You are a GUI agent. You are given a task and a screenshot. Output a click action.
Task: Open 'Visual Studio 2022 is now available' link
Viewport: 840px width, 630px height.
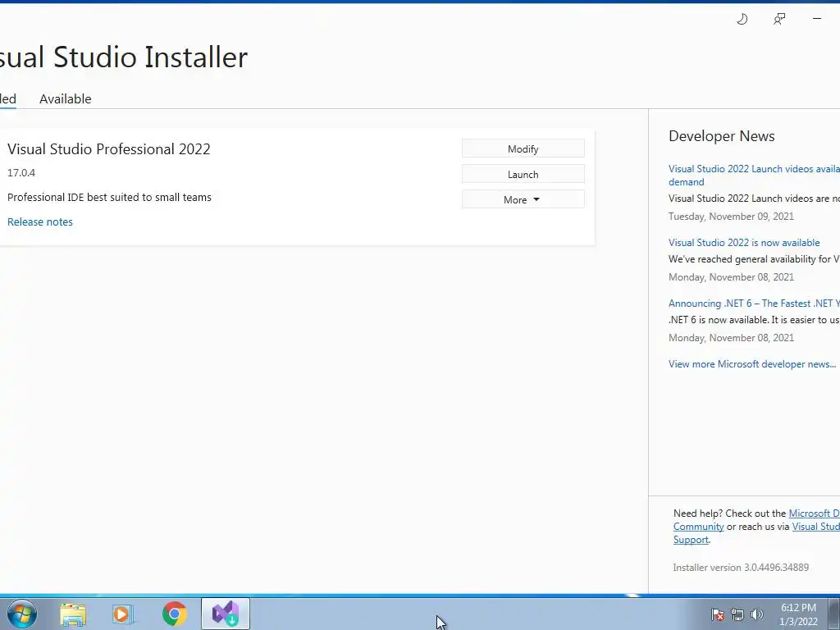[744, 243]
